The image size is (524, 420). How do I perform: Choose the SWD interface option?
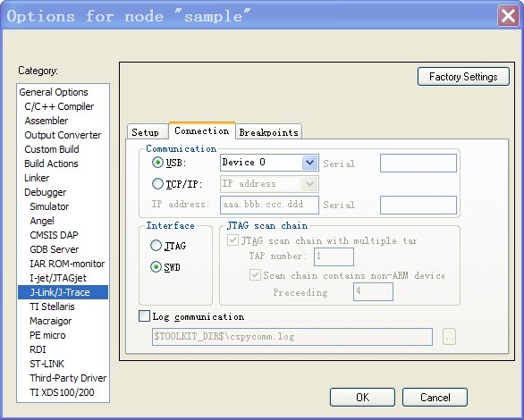click(156, 267)
